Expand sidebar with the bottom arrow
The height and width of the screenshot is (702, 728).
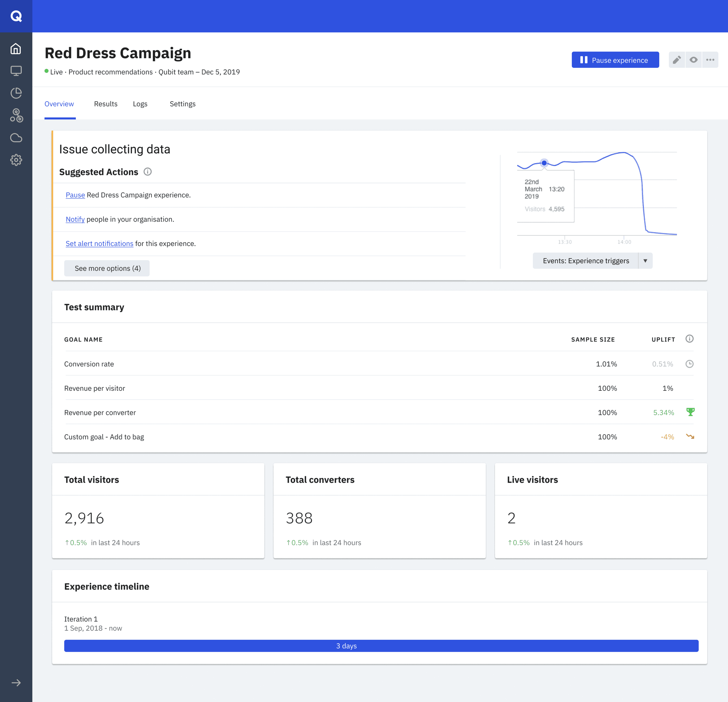[x=16, y=683]
